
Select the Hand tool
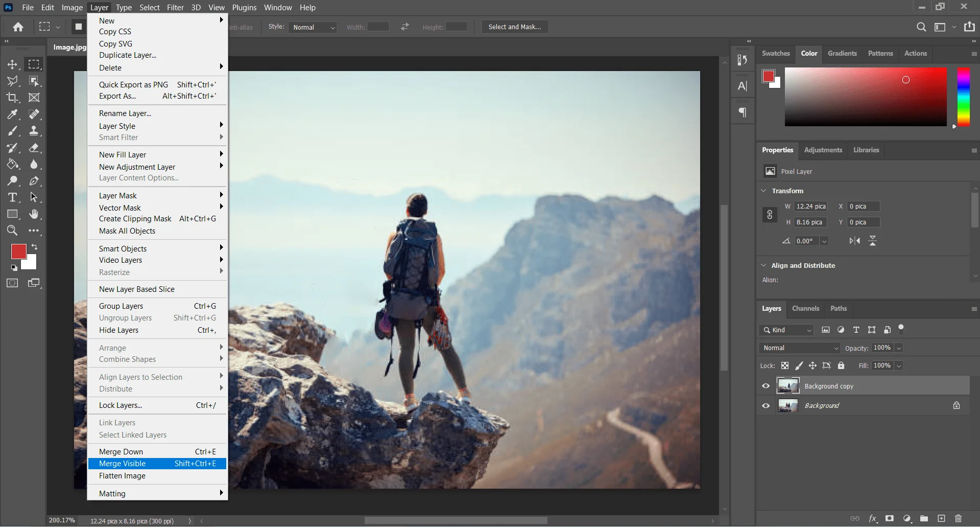click(x=34, y=214)
